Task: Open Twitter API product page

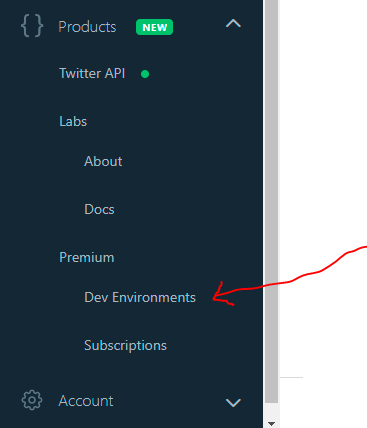Action: (x=92, y=73)
